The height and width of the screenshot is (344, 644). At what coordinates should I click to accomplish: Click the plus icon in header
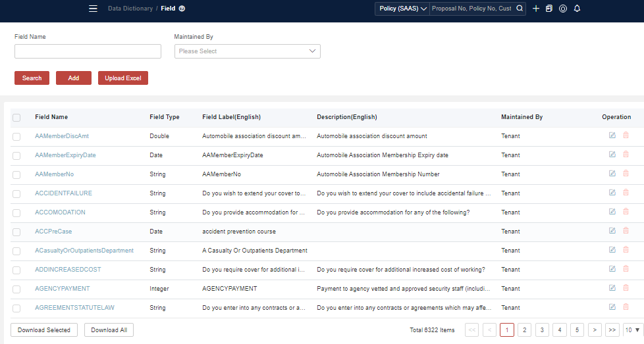tap(536, 9)
